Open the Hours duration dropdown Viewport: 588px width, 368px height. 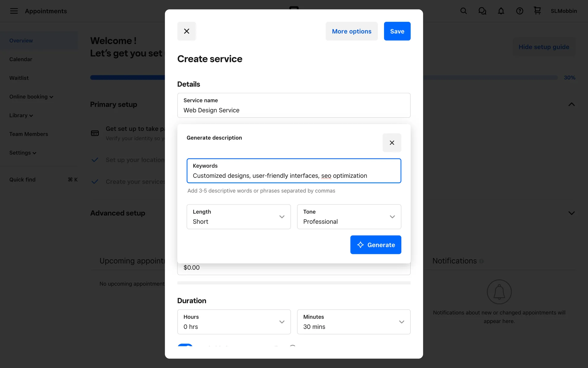234,322
